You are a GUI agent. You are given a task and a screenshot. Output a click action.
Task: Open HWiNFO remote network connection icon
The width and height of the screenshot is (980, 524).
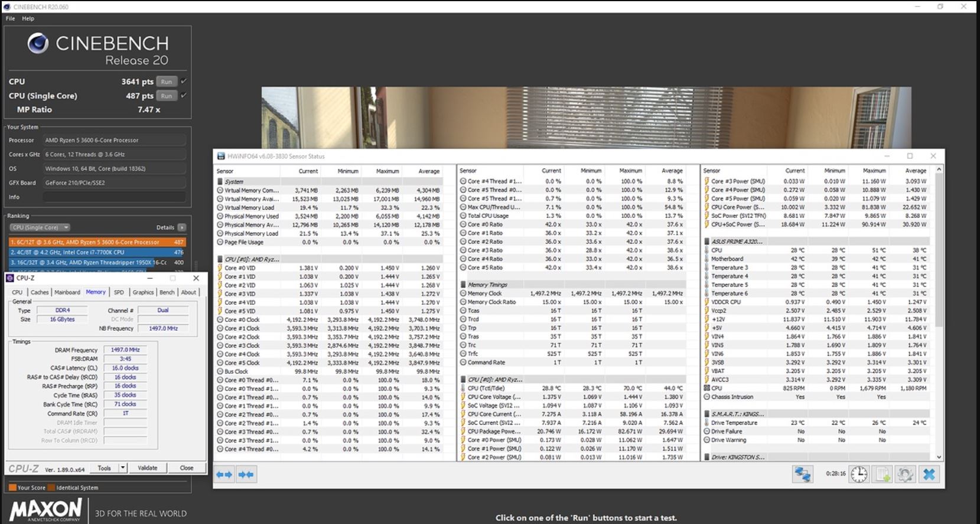(802, 474)
